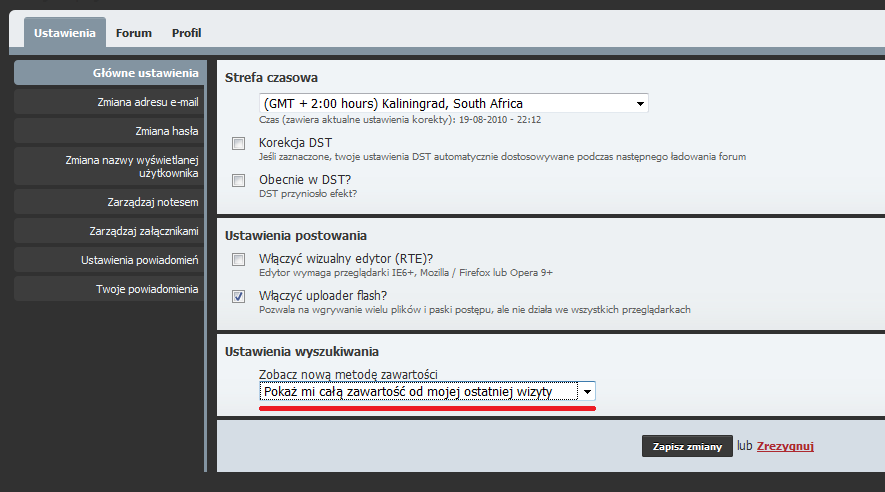
Task: Click the Zapisz zmiany button
Action: (x=687, y=446)
